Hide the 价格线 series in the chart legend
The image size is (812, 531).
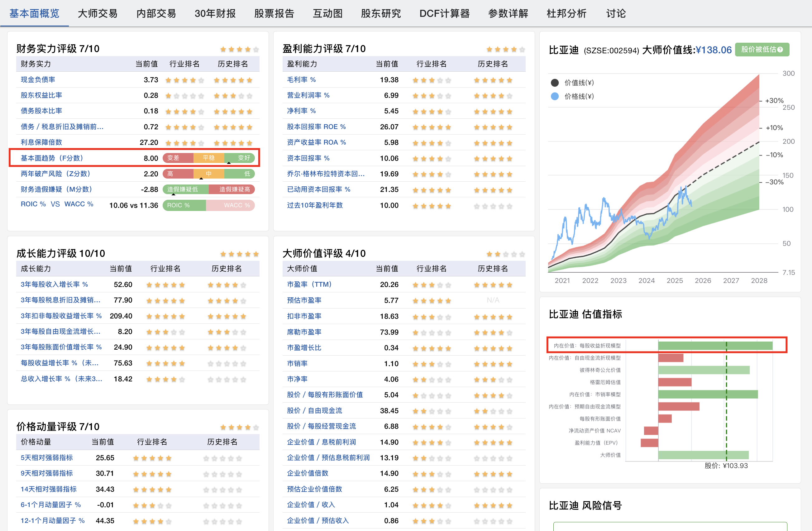coord(573,97)
